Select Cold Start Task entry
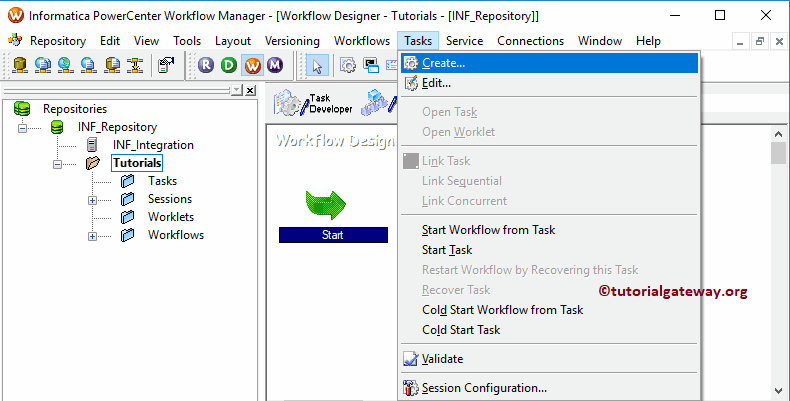The width and height of the screenshot is (790, 401). [x=549, y=330]
